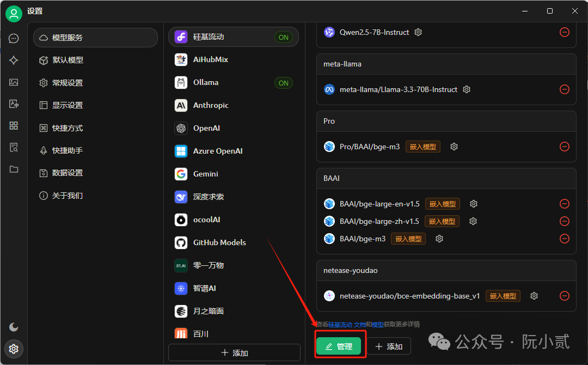The height and width of the screenshot is (365, 588).
Task: Open the mini apps grid sidebar icon
Action: [14, 126]
